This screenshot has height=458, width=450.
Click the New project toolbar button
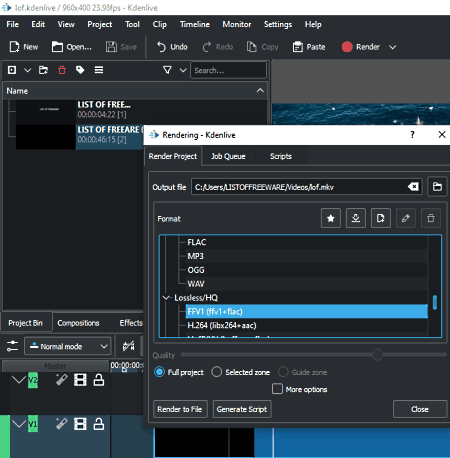[x=24, y=47]
